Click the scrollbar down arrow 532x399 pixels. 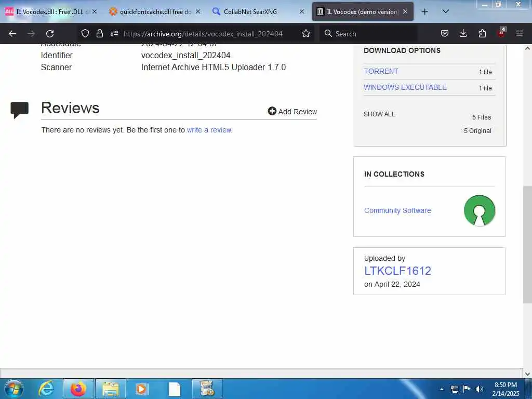coord(527,374)
